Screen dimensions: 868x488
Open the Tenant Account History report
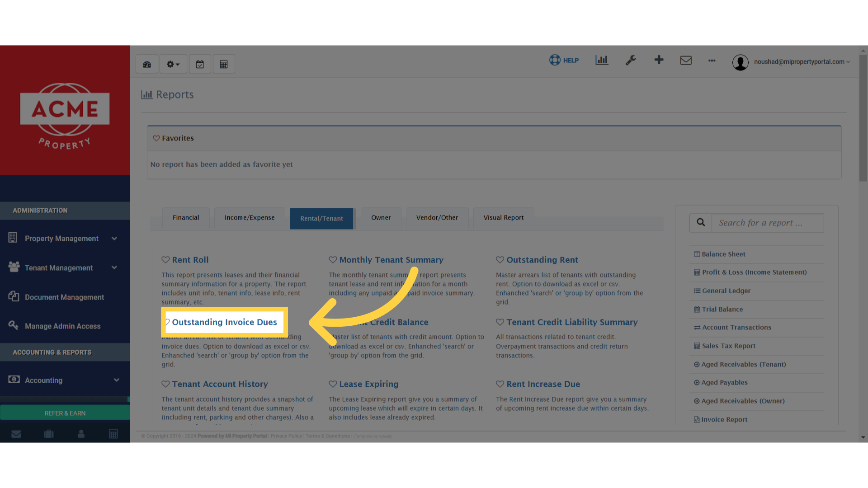tap(220, 384)
